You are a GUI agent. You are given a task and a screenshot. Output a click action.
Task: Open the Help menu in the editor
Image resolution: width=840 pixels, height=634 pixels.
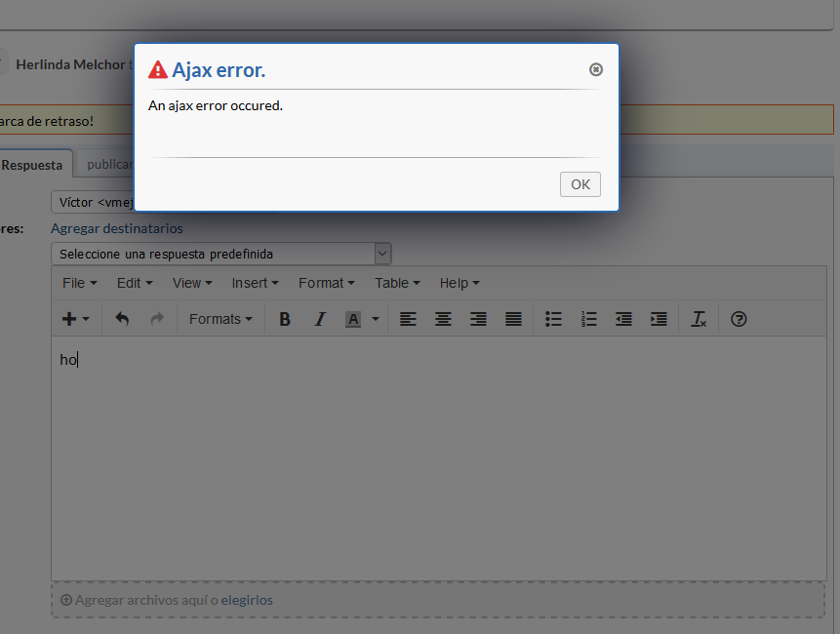[460, 283]
